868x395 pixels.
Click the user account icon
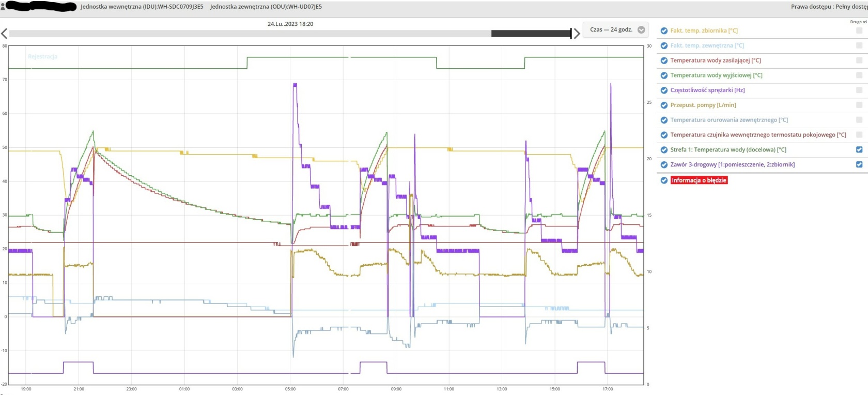coord(3,7)
